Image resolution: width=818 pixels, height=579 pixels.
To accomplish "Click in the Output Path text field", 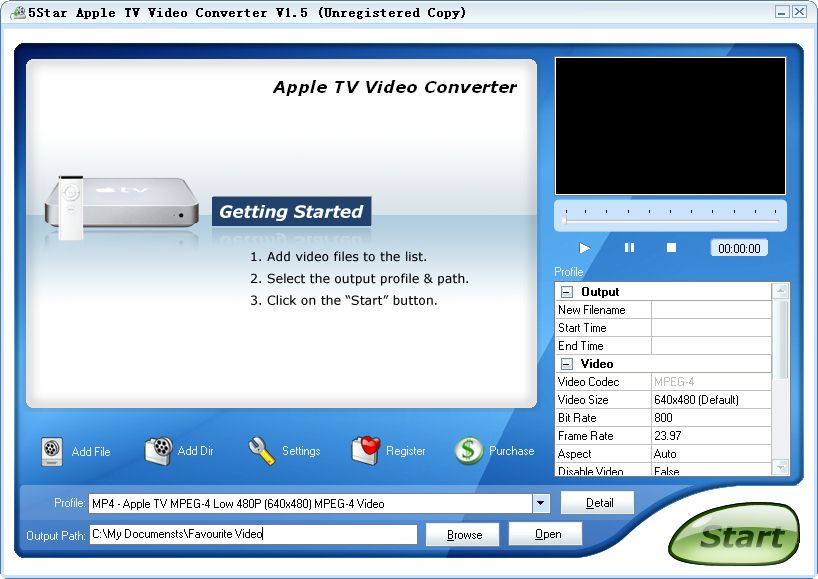I will (x=253, y=534).
